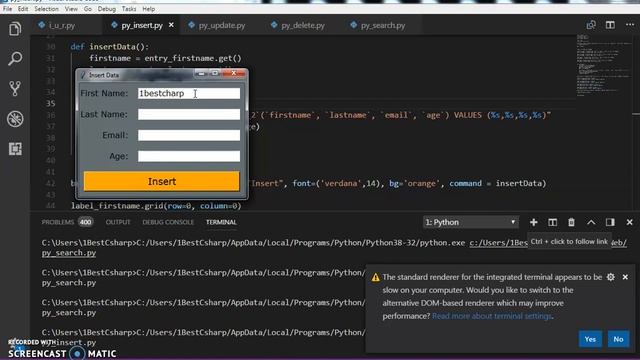Open the Go menu
640x360 pixels.
tap(87, 9)
